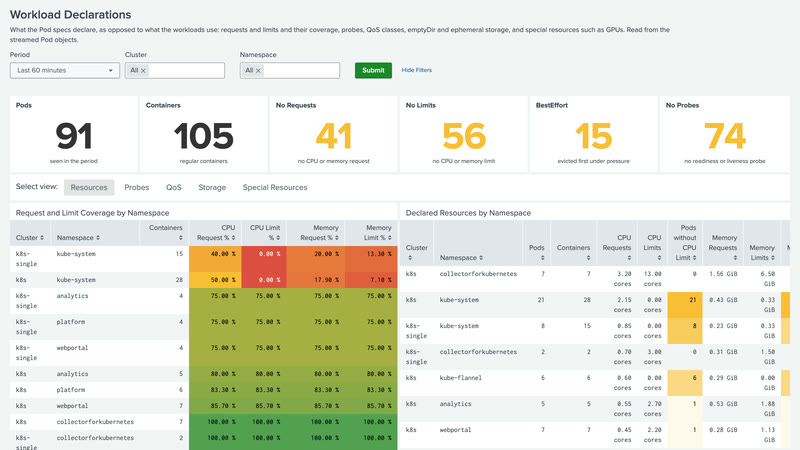Open the Storage view tab
Viewport: 800px width, 450px height.
[x=212, y=187]
